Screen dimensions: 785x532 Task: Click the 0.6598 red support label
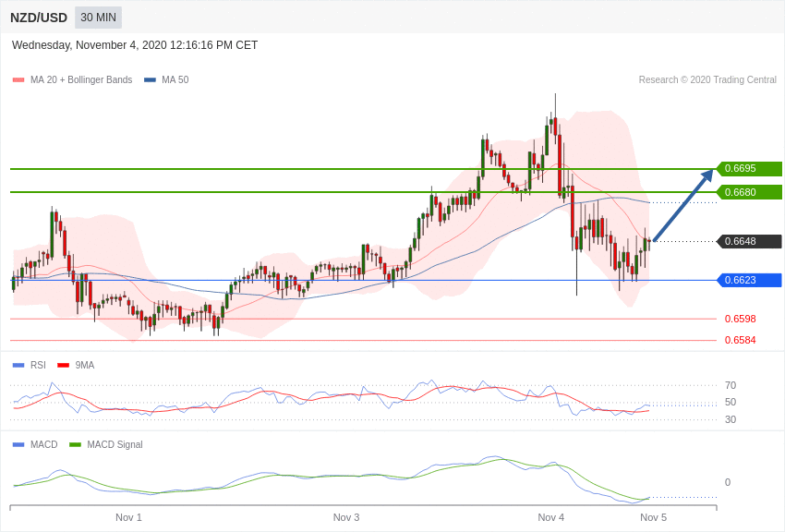pyautogui.click(x=740, y=319)
